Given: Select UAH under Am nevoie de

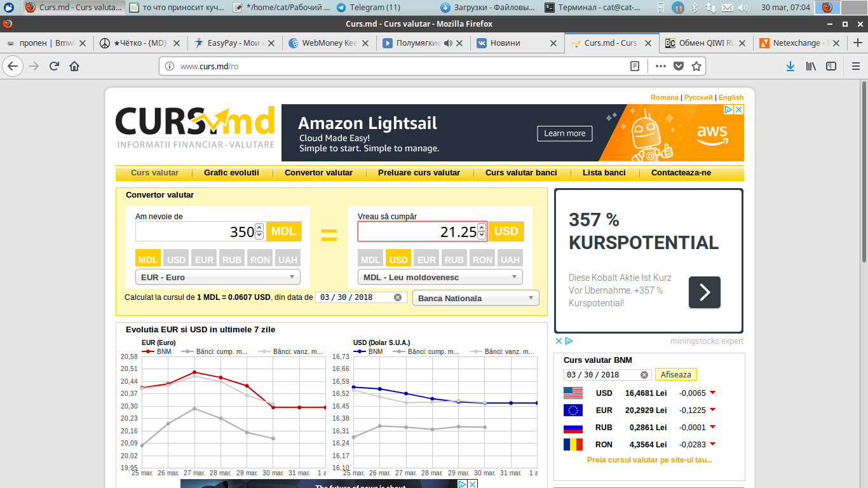Looking at the screenshot, I should click(x=288, y=259).
